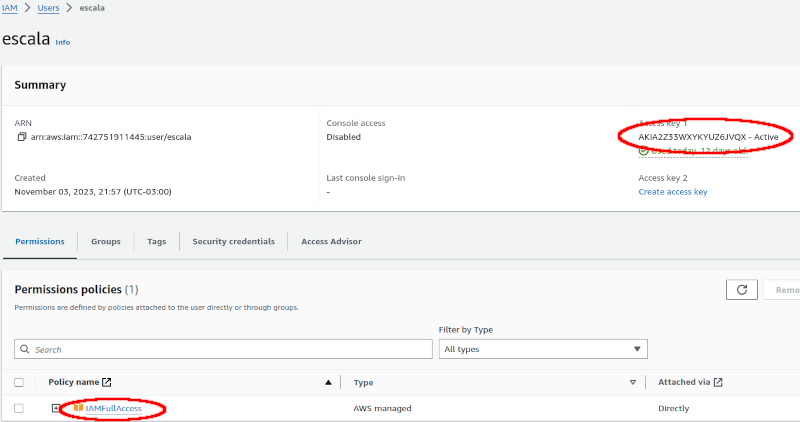This screenshot has height=422, width=800.
Task: Copy the user ARN with the copy icon
Action: click(x=21, y=137)
